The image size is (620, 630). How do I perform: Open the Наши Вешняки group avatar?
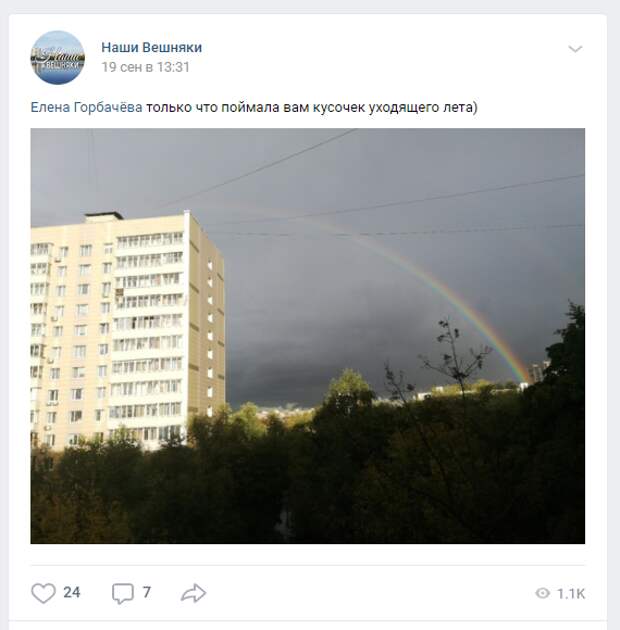click(58, 57)
